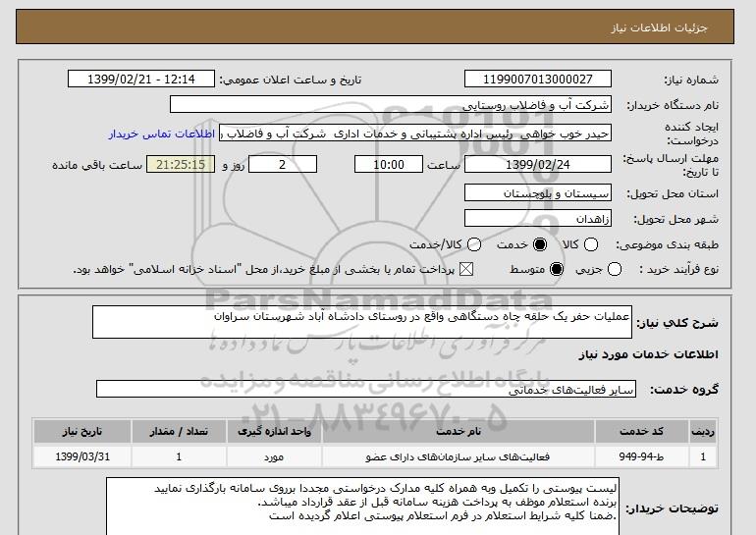
Task: Click the واحد اندازه گیری column header
Action: pos(274,431)
